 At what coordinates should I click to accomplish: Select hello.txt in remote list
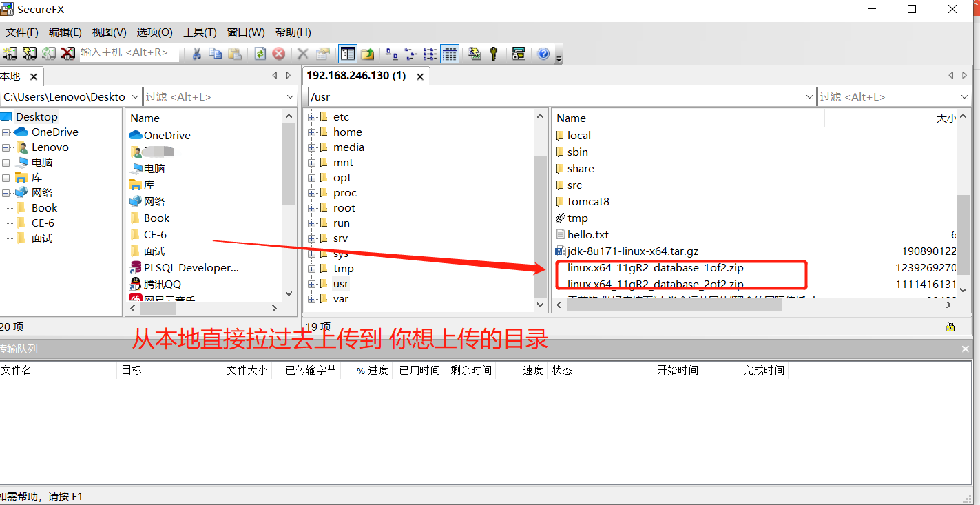tap(588, 235)
